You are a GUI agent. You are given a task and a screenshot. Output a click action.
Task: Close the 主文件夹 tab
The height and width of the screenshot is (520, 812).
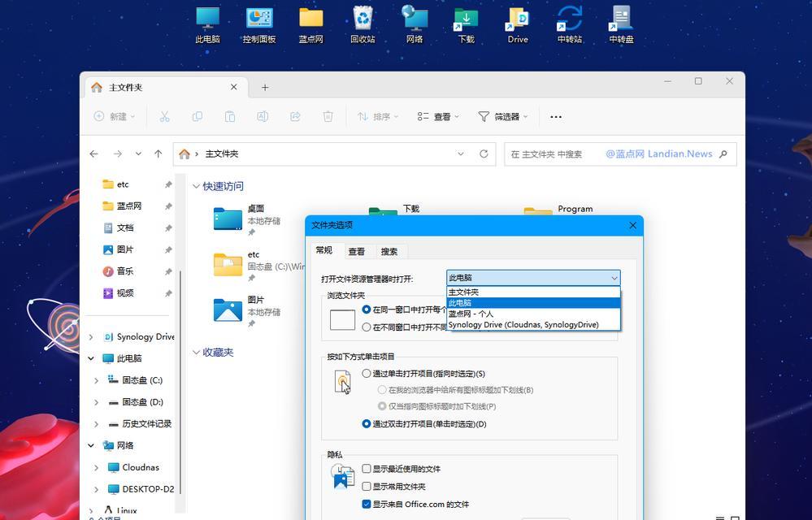click(233, 87)
